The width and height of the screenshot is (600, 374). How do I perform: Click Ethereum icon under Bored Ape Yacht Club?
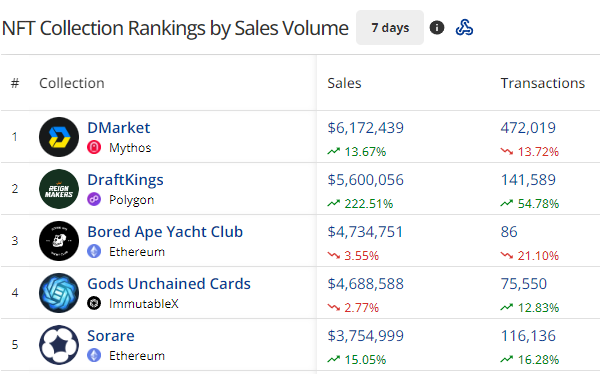tap(94, 252)
